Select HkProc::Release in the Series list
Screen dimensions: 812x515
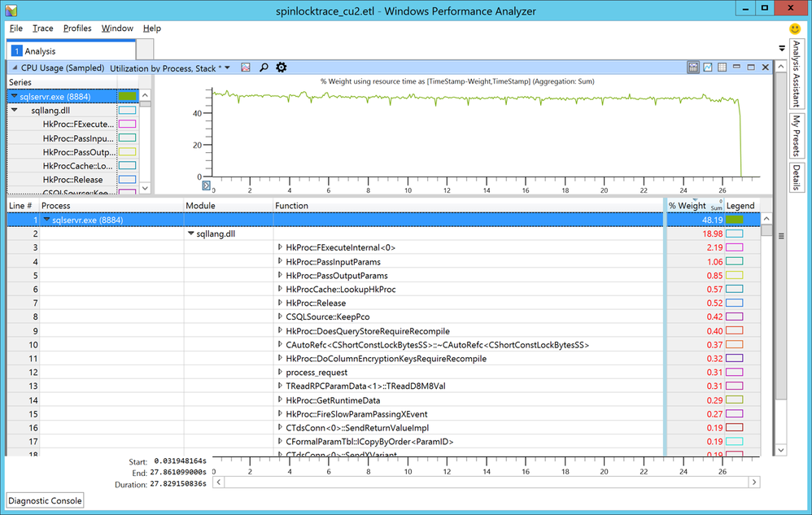coord(72,180)
